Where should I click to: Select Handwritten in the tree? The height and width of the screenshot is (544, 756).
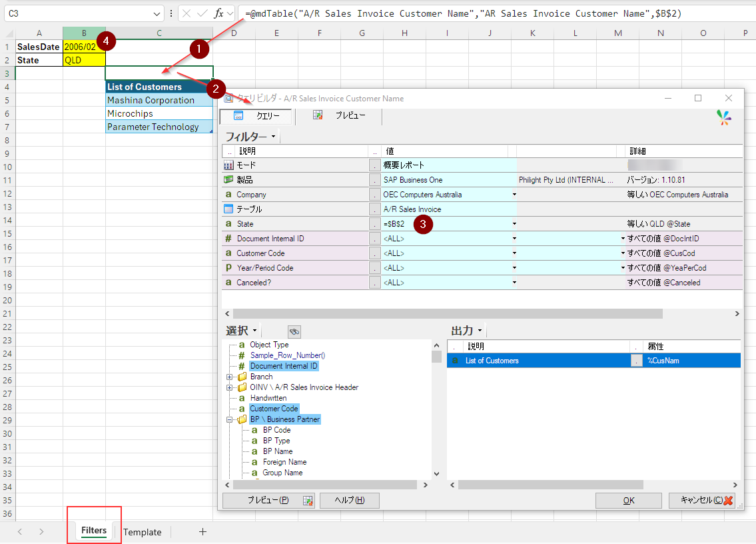[268, 398]
